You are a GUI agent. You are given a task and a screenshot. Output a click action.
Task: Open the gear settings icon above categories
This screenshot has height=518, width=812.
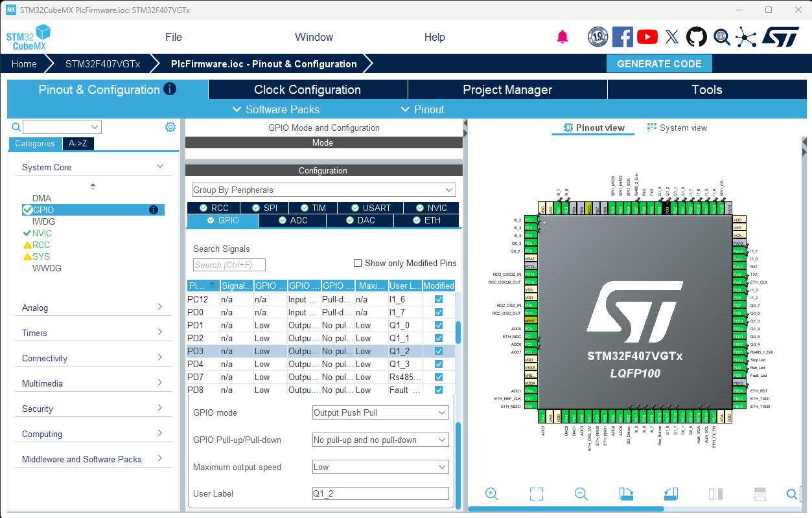(x=170, y=127)
